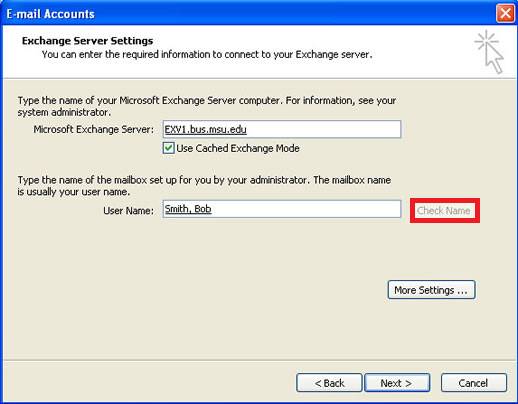Close the E-mail Accounts dialog
Image resolution: width=518 pixels, height=404 pixels.
(505, 14)
